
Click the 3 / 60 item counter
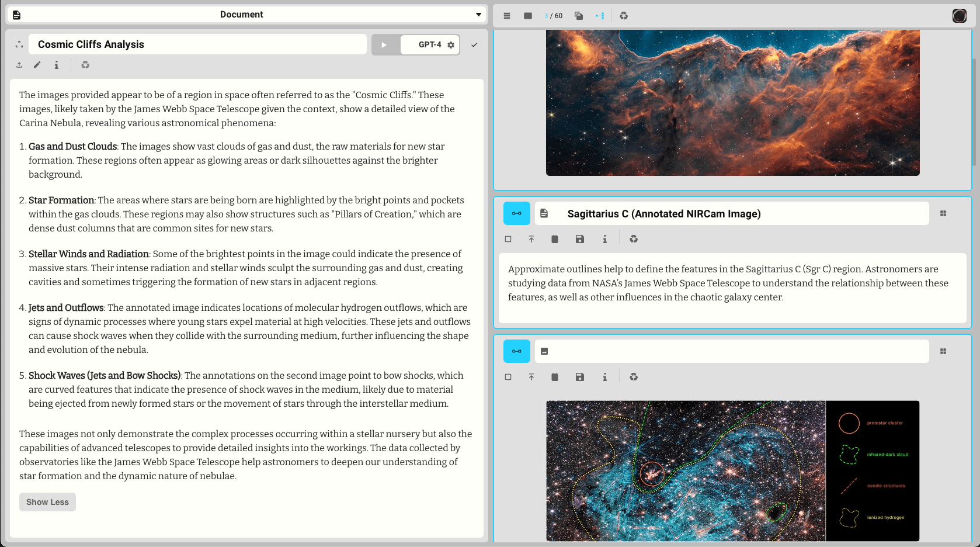click(x=554, y=16)
